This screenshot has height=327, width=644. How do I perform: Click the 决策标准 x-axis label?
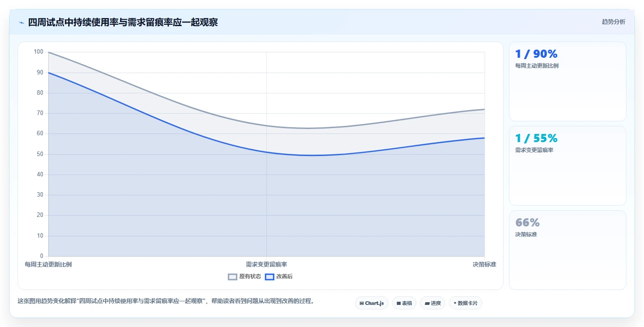484,264
